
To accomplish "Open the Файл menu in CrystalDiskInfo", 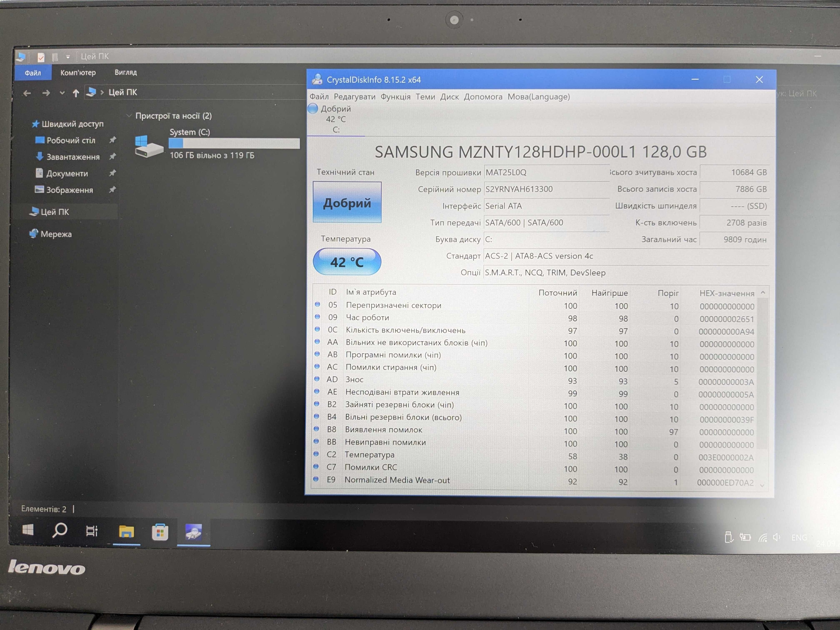I will pos(319,97).
